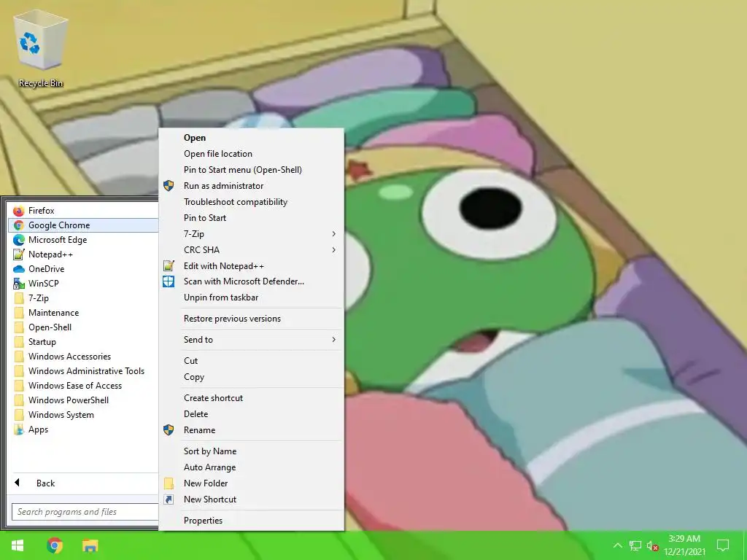Choose Edit with Notepad++
This screenshot has height=560, width=747.
[251, 266]
